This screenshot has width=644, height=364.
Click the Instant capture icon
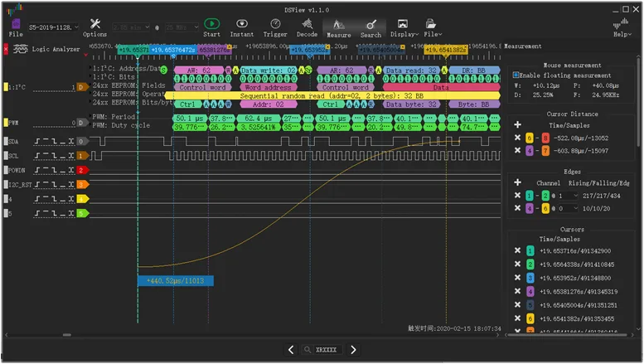(242, 23)
